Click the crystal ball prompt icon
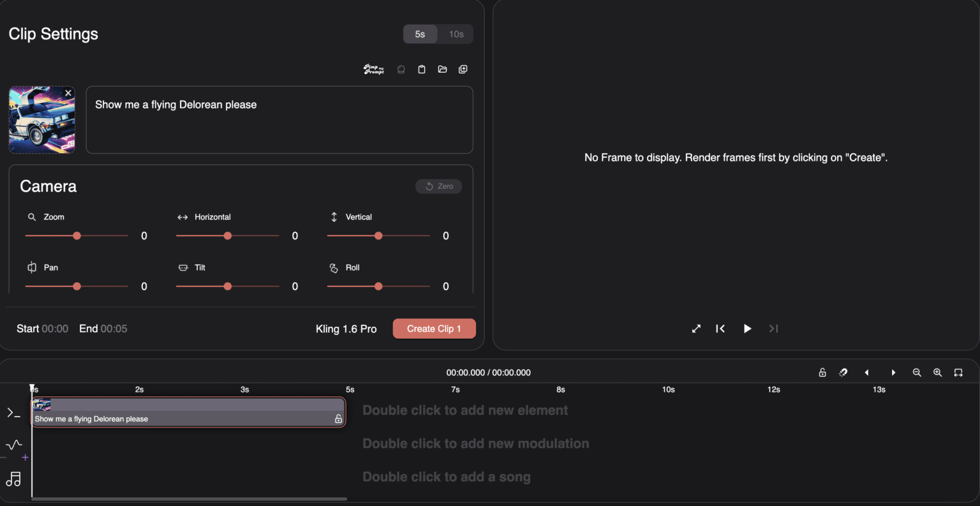 click(x=401, y=69)
